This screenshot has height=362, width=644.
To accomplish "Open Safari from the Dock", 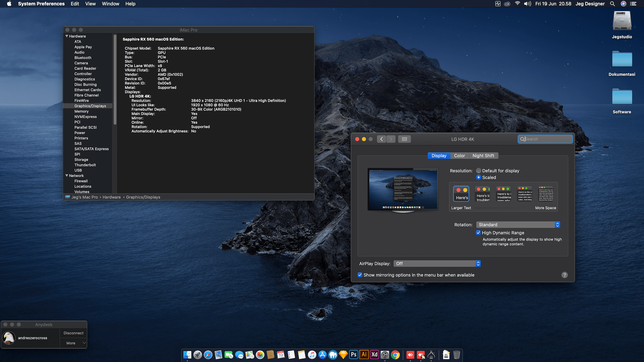I will point(208,355).
